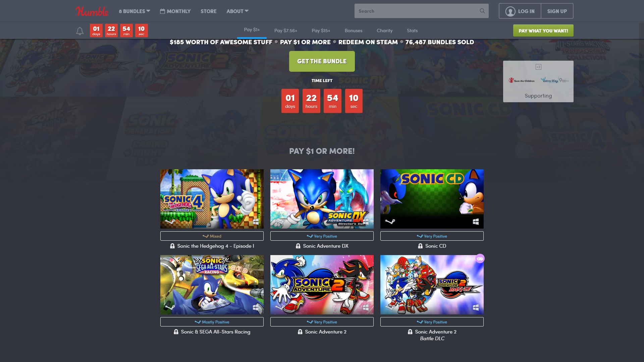Open the Sonic the Hedgehog 4 thumbnail
Viewport: 644px width, 362px height.
click(212, 199)
